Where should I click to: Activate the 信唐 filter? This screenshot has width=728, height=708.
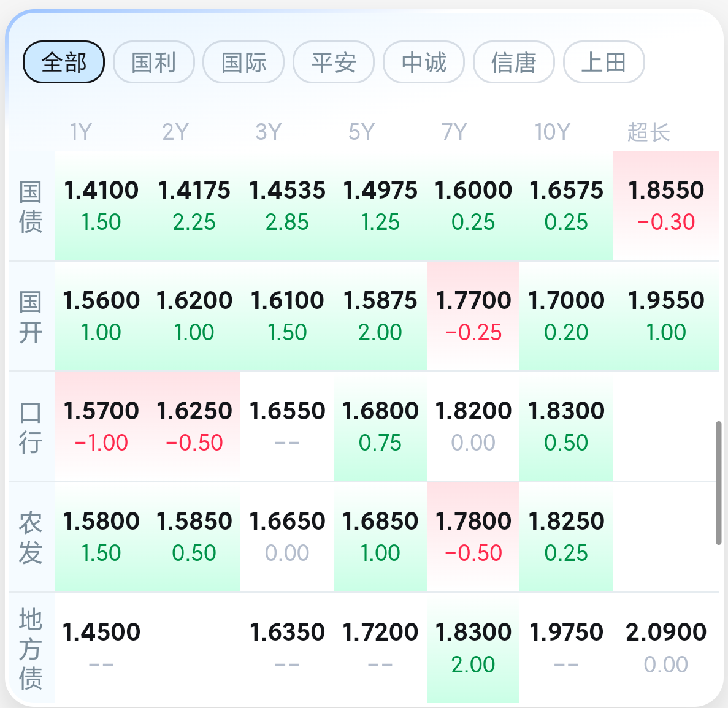click(513, 62)
